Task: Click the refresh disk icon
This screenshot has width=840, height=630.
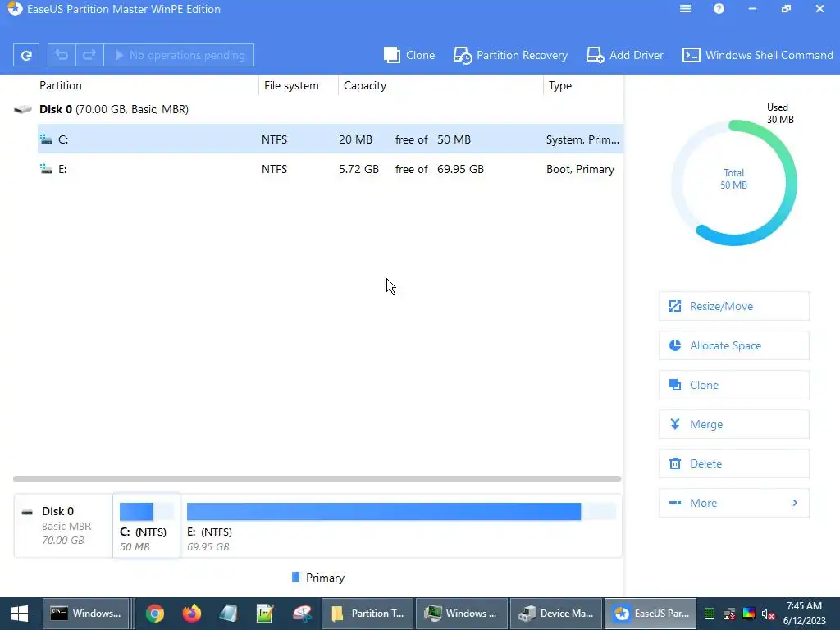Action: click(x=25, y=55)
